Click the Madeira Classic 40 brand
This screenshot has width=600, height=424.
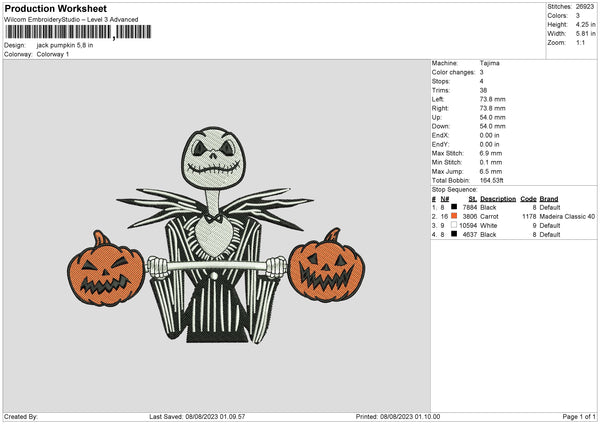click(x=567, y=217)
